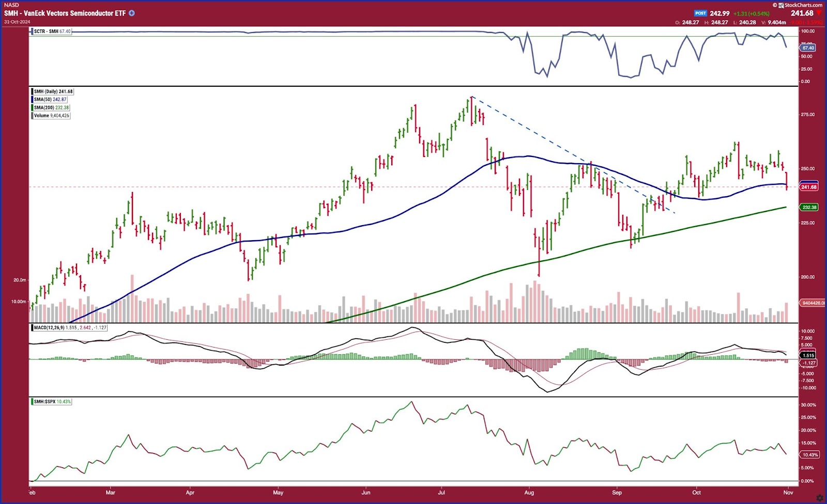Click the Aug label on the time axis
The image size is (827, 504).
click(529, 492)
